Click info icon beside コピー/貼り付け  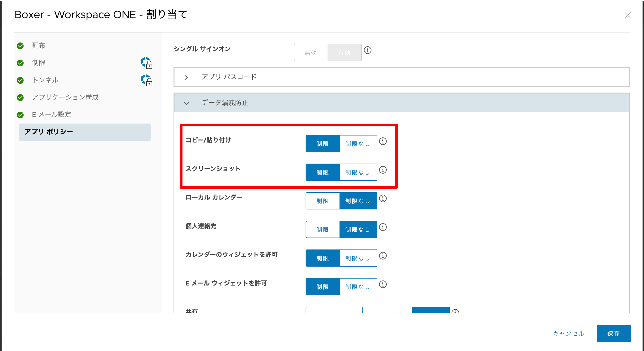tap(383, 141)
